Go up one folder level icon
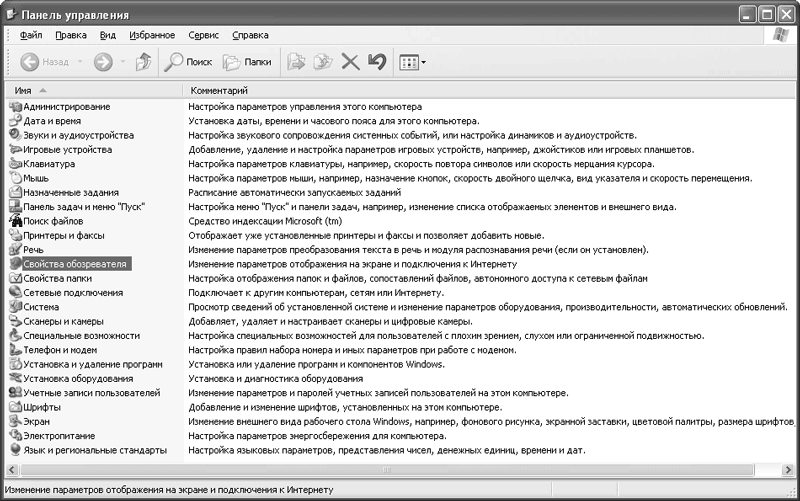Viewport: 800px width, 501px height. tap(143, 62)
